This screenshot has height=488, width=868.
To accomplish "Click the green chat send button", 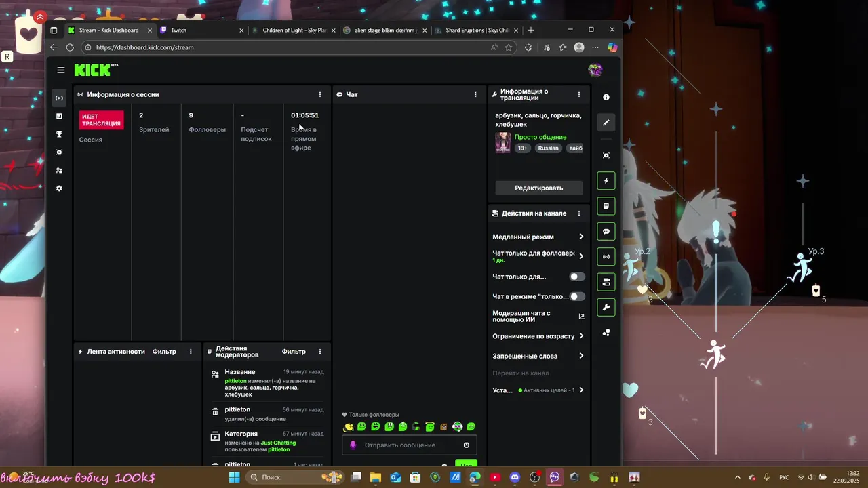I will point(465,464).
